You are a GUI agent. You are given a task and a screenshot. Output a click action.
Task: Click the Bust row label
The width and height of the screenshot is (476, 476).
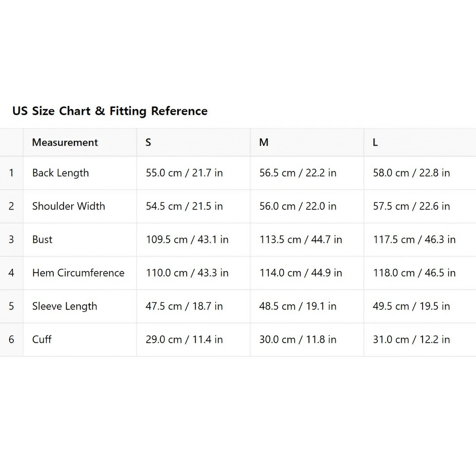point(42,240)
